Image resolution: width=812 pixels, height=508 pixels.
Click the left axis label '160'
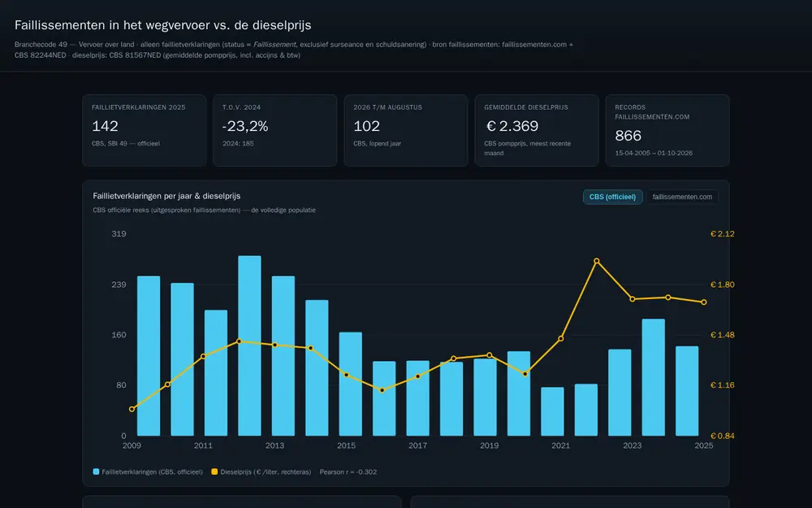tap(119, 335)
